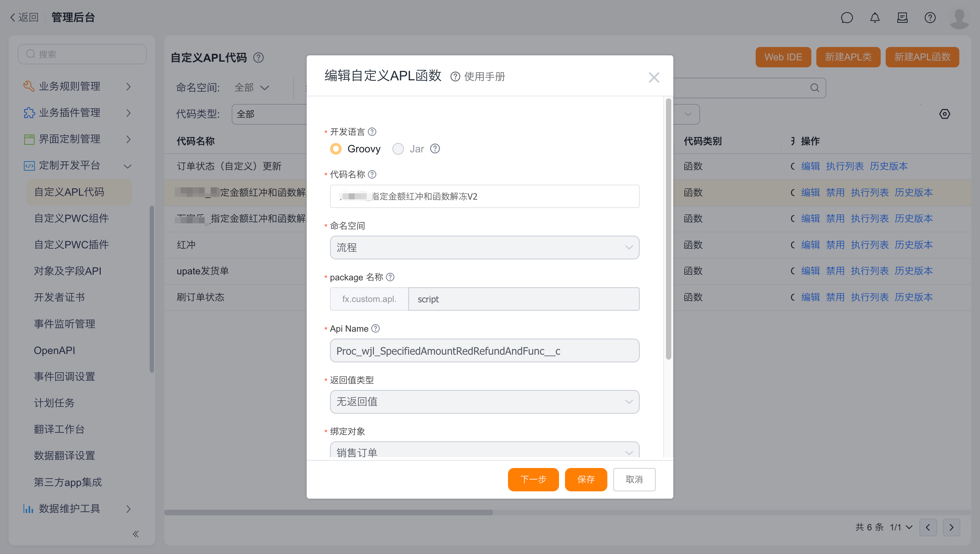980x554 pixels.
Task: Select the Jar radio button
Action: click(398, 149)
